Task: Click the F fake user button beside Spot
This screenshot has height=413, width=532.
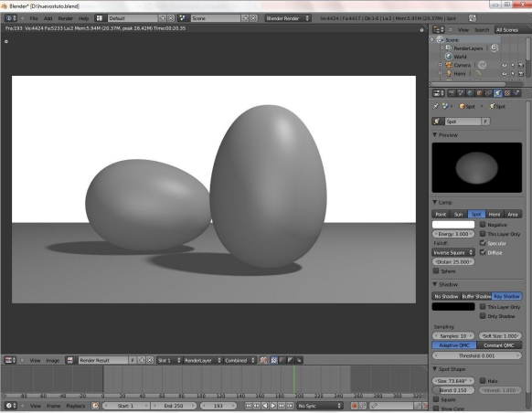Action: (x=485, y=122)
